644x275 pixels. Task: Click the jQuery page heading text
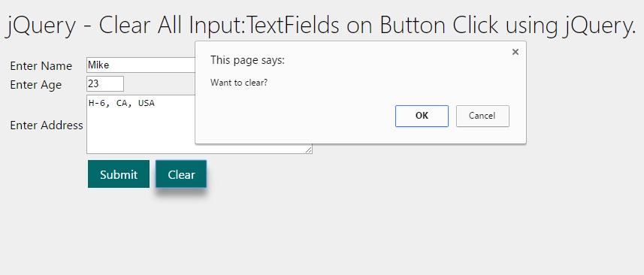[321, 26]
